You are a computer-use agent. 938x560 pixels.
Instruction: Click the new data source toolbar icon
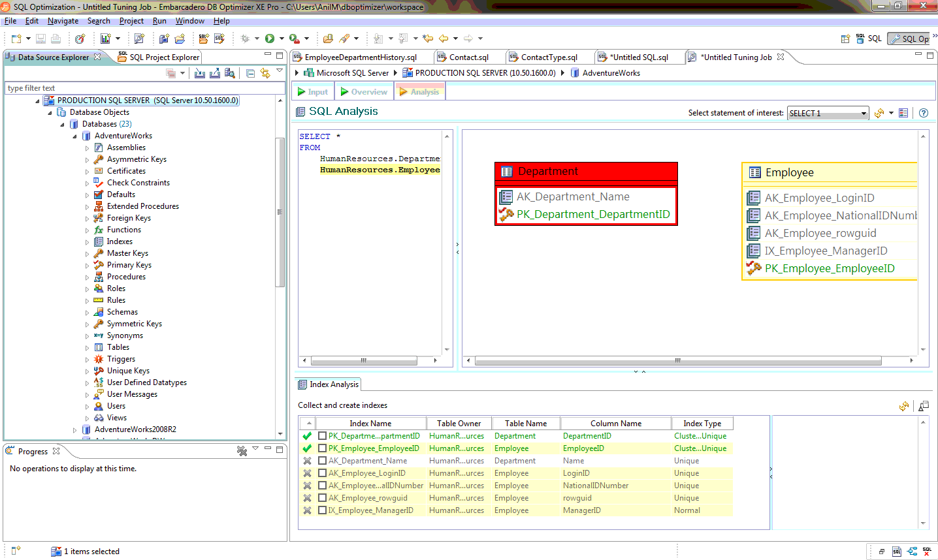(x=164, y=39)
